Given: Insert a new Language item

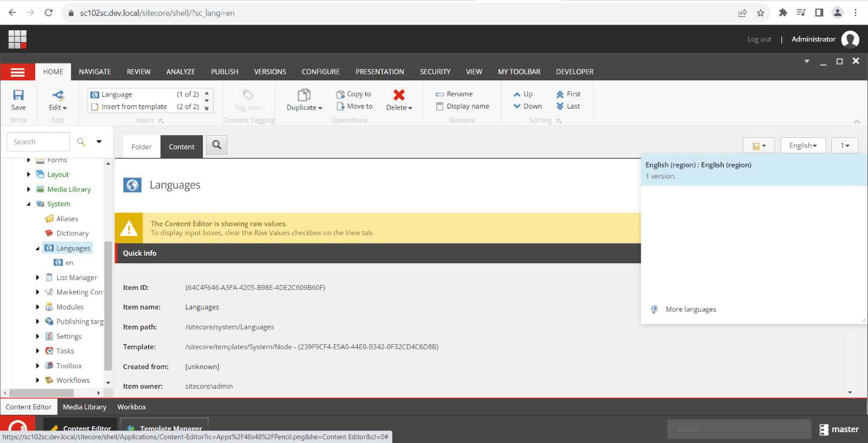Looking at the screenshot, I should coord(145,94).
